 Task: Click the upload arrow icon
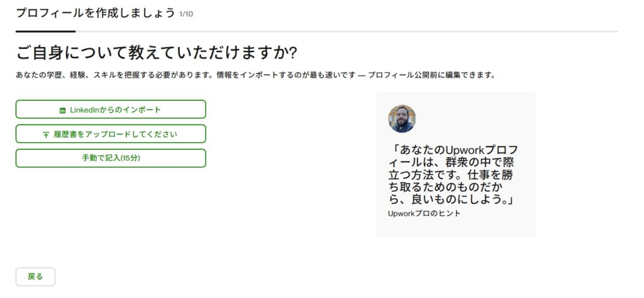[46, 135]
